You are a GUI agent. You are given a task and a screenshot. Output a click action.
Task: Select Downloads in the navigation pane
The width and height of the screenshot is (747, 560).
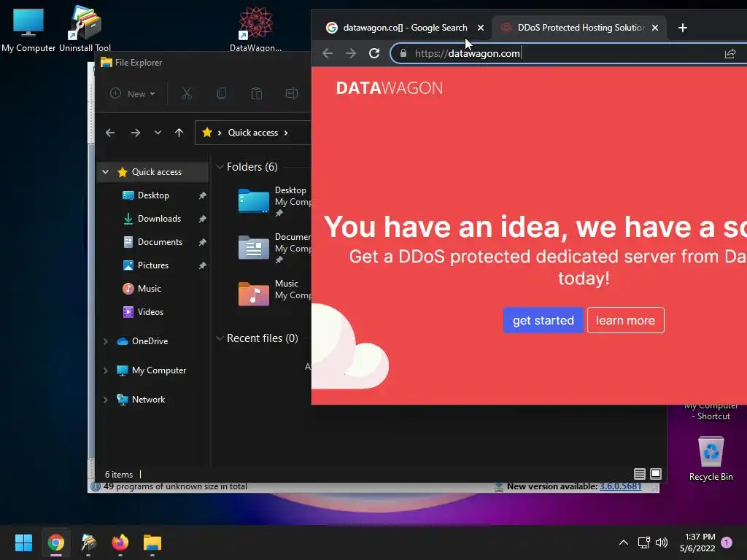tap(159, 219)
